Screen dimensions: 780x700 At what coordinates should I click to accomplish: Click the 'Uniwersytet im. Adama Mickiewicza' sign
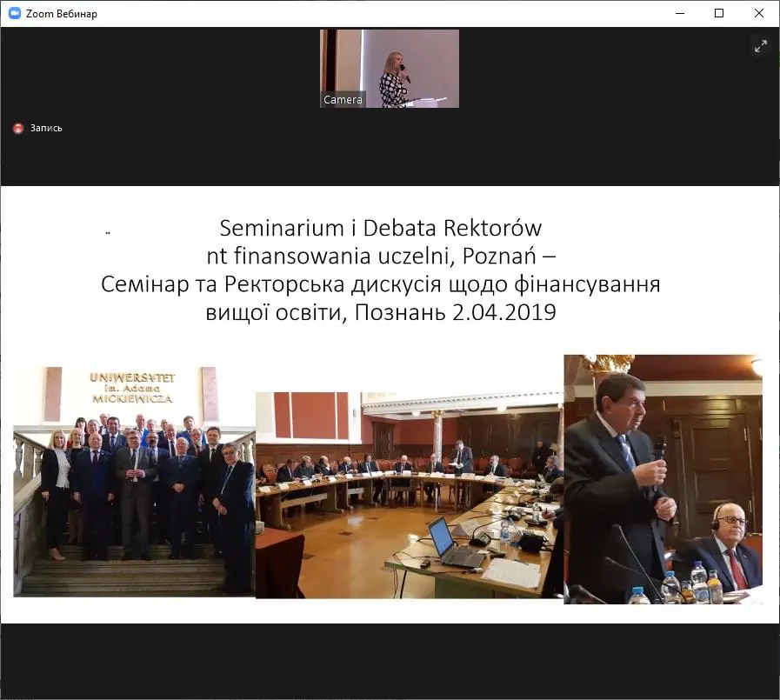coord(132,388)
